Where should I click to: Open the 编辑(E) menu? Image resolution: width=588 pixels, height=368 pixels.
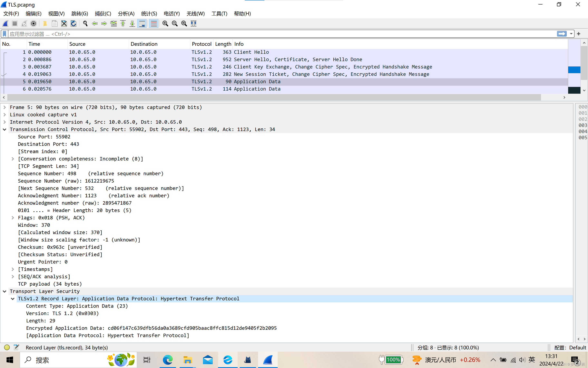point(33,14)
